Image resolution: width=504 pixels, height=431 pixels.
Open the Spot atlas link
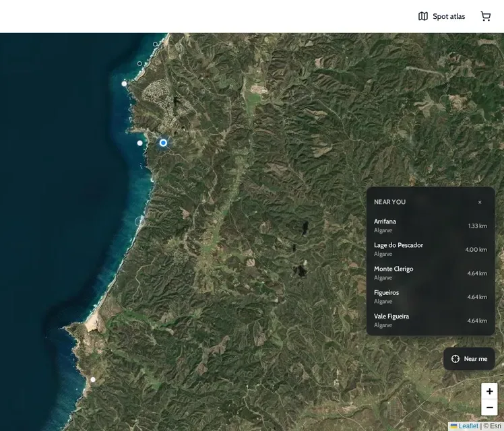[441, 16]
